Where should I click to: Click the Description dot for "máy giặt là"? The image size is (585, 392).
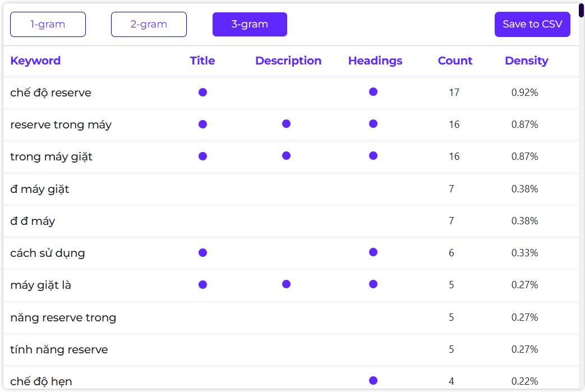pos(286,284)
